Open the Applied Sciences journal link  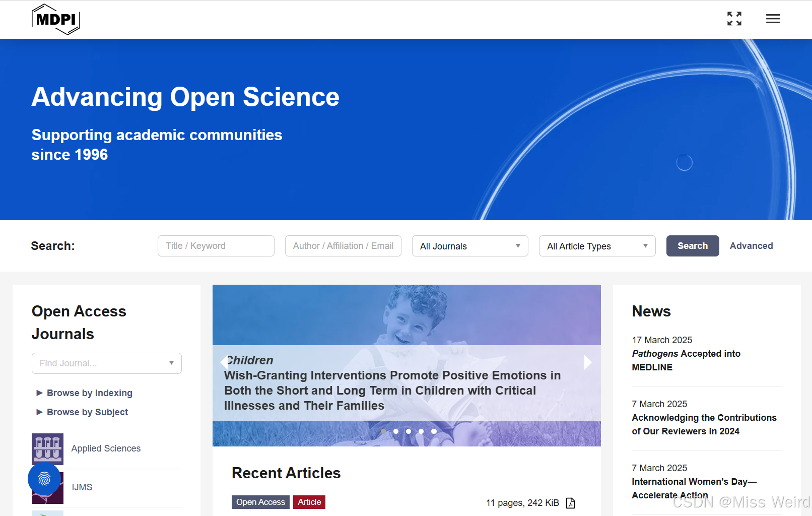click(x=106, y=448)
